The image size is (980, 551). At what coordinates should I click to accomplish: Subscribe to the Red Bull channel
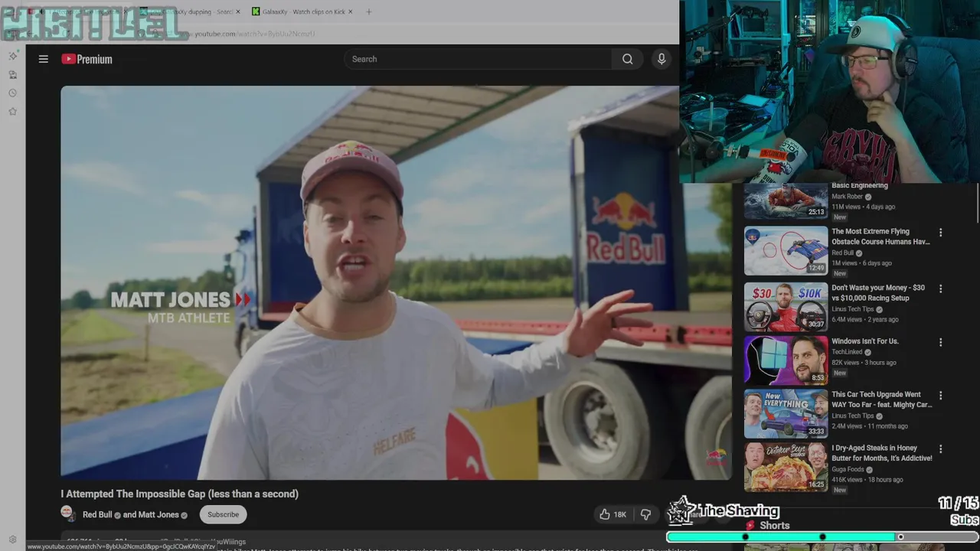coord(223,514)
